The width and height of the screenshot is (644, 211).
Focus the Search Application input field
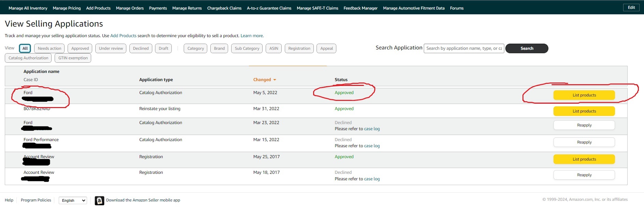point(464,48)
